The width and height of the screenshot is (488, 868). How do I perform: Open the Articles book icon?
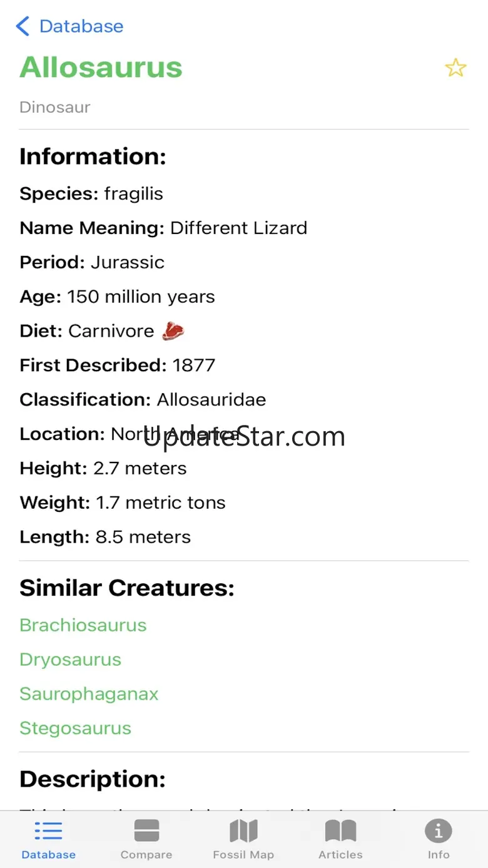pos(340,831)
